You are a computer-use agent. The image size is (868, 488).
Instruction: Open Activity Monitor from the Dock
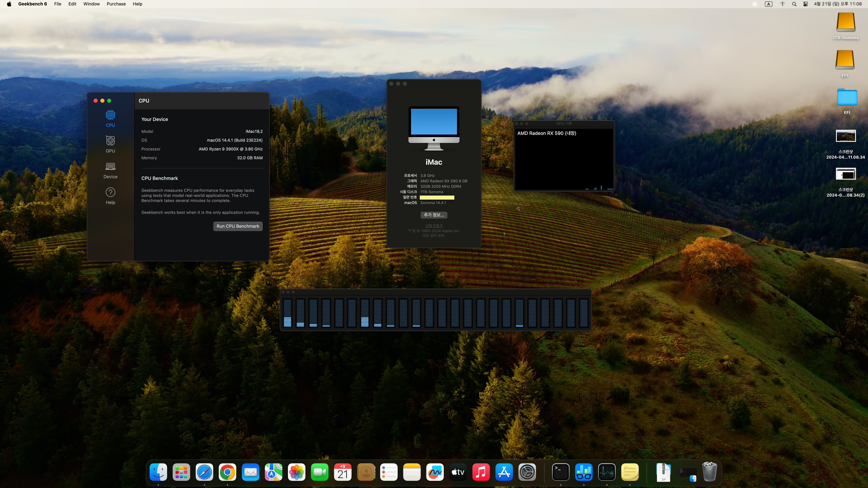(607, 472)
